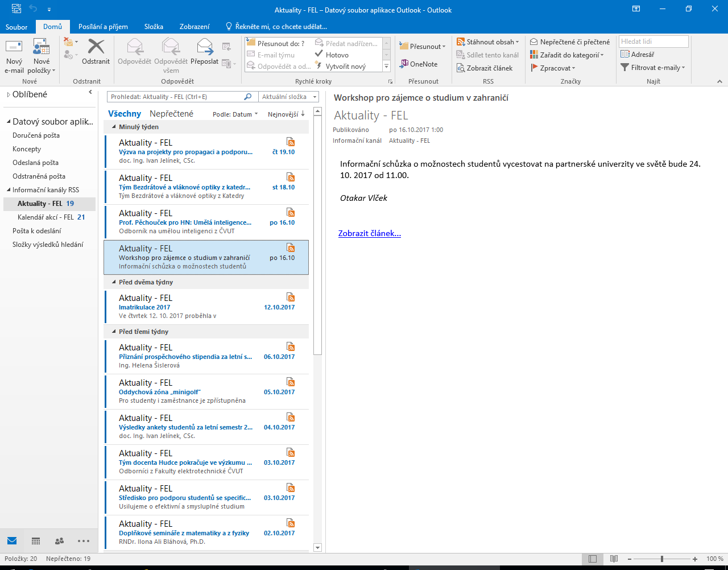Image resolution: width=728 pixels, height=570 pixels.
Task: Open the Aktuální složka search scope dropdown
Action: coord(289,97)
